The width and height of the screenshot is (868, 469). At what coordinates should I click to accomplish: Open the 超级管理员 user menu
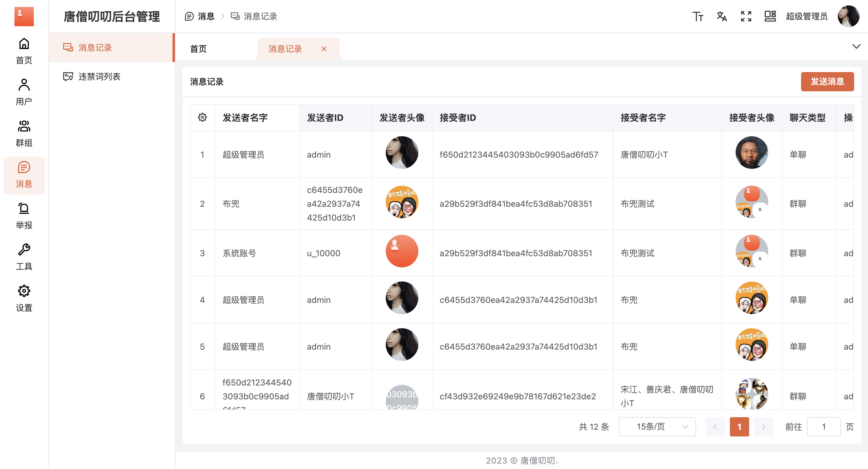point(807,16)
